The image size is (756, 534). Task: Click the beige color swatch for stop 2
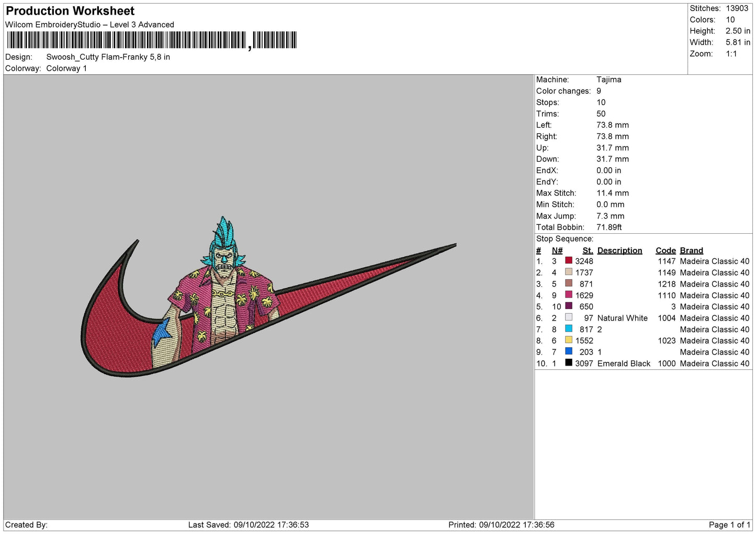(569, 272)
